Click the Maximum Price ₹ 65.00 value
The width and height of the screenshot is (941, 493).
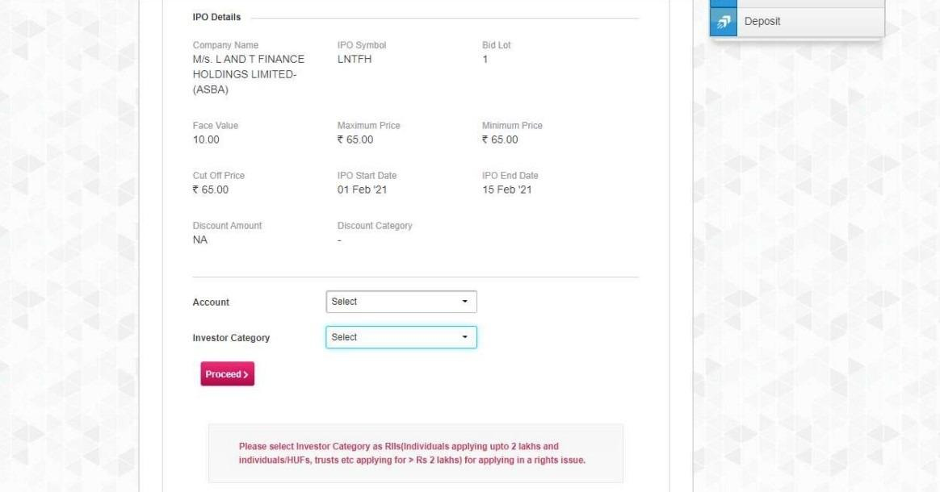(356, 140)
